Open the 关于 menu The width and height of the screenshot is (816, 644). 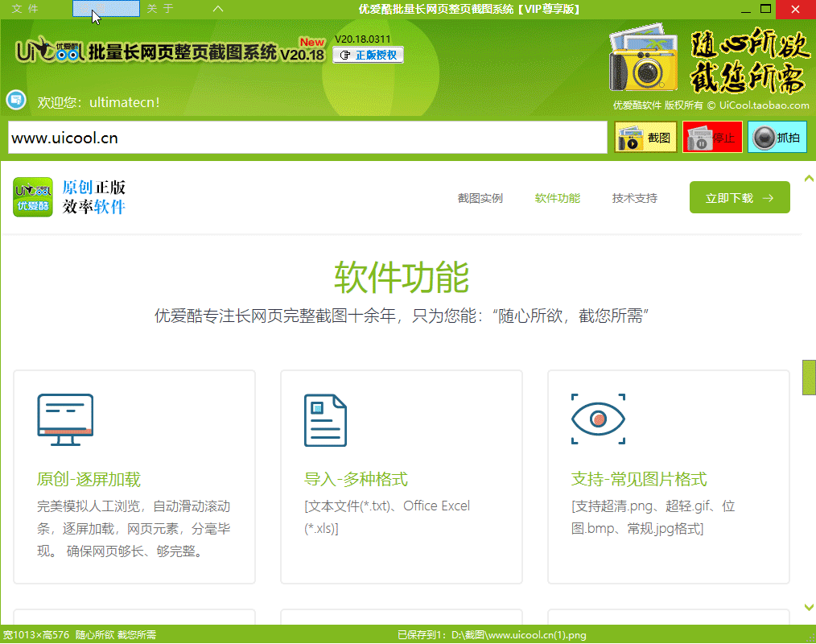(160, 9)
